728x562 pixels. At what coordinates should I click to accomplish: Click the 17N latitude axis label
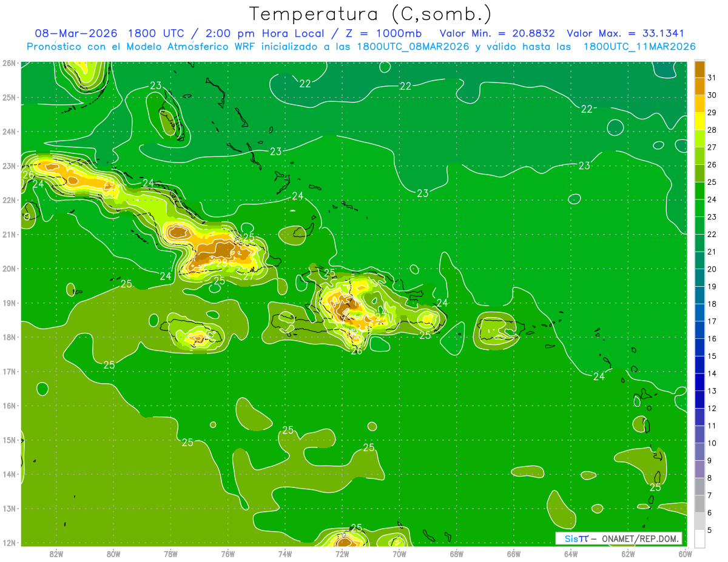pos(9,371)
